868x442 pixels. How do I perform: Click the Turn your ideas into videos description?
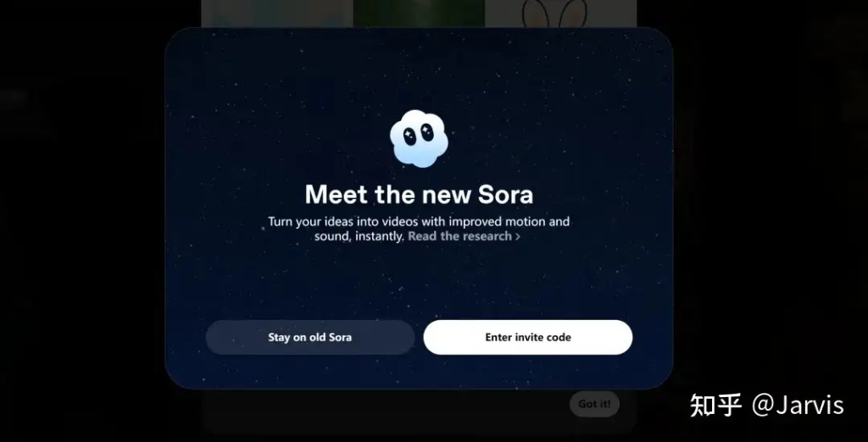click(x=419, y=229)
